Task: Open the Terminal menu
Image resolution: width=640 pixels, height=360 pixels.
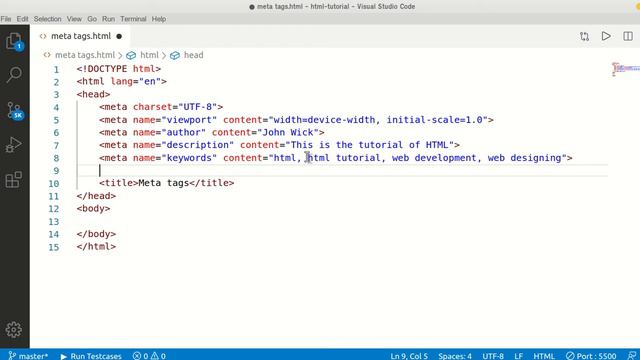Action: point(133,19)
